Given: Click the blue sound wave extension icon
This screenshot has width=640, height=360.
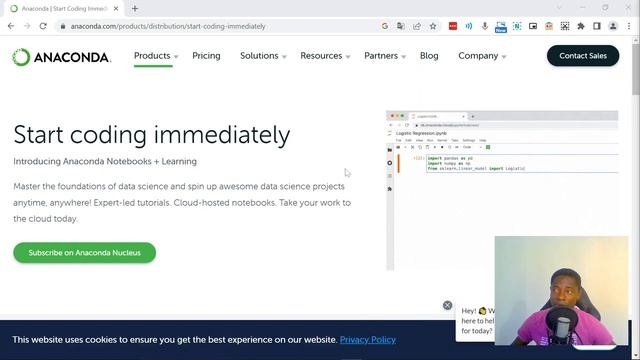Looking at the screenshot, I should click(469, 26).
